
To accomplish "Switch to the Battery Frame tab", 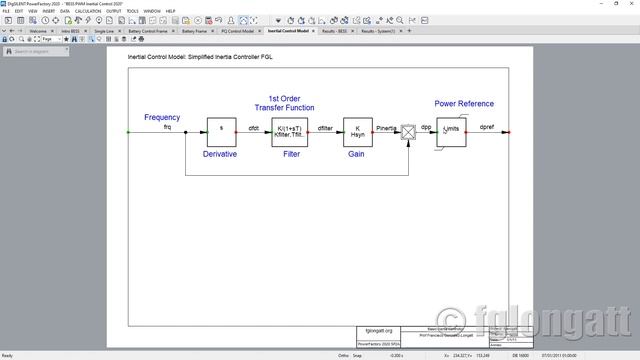I will click(x=194, y=31).
